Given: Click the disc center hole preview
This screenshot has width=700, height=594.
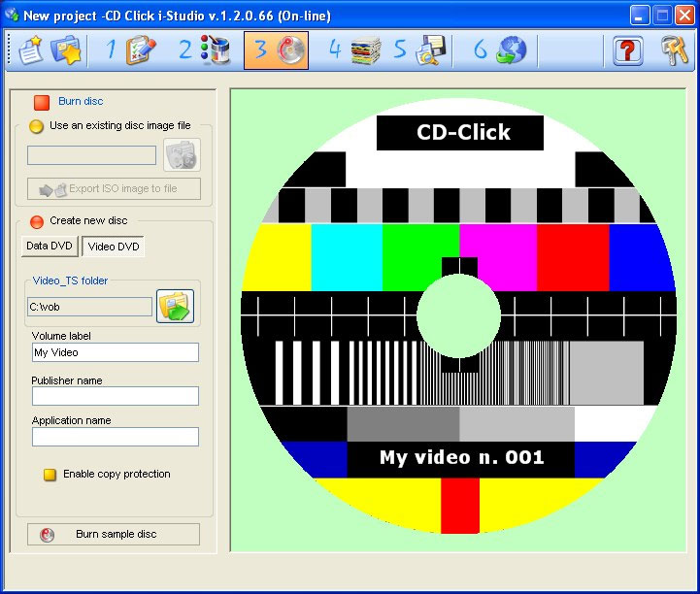Looking at the screenshot, I should (x=458, y=315).
